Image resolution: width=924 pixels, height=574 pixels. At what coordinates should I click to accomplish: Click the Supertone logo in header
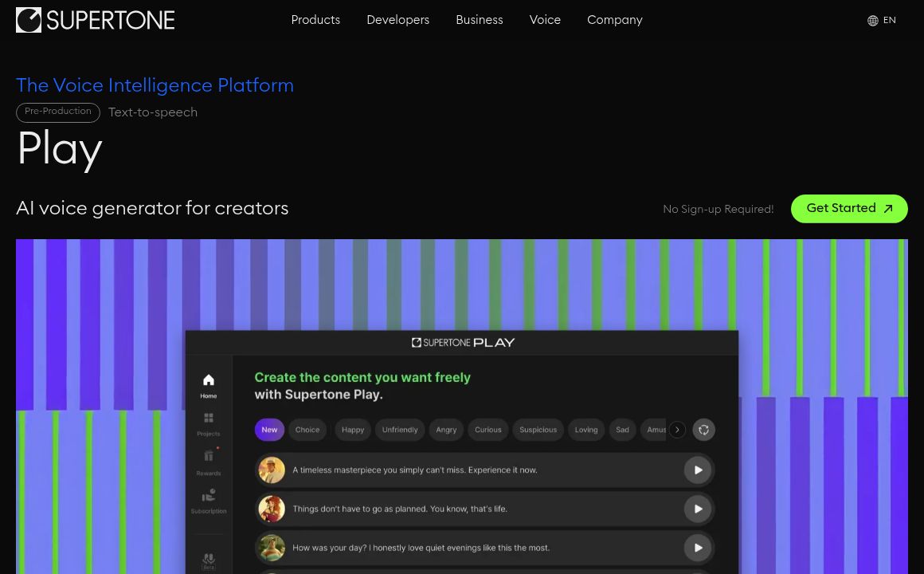pos(95,20)
